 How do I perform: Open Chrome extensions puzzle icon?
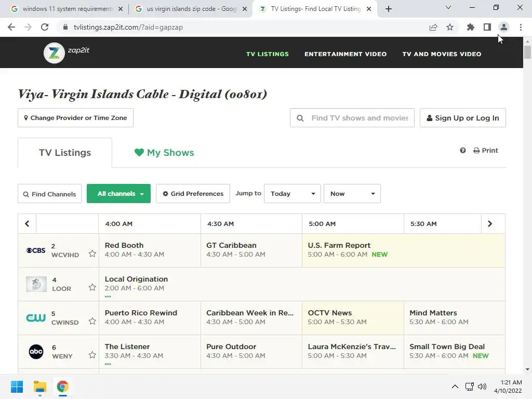click(471, 27)
